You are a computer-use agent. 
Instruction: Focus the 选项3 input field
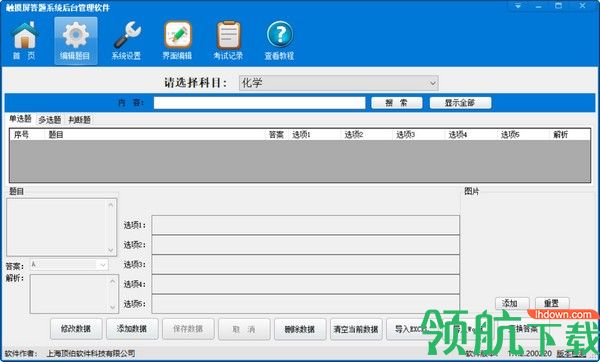(x=305, y=264)
